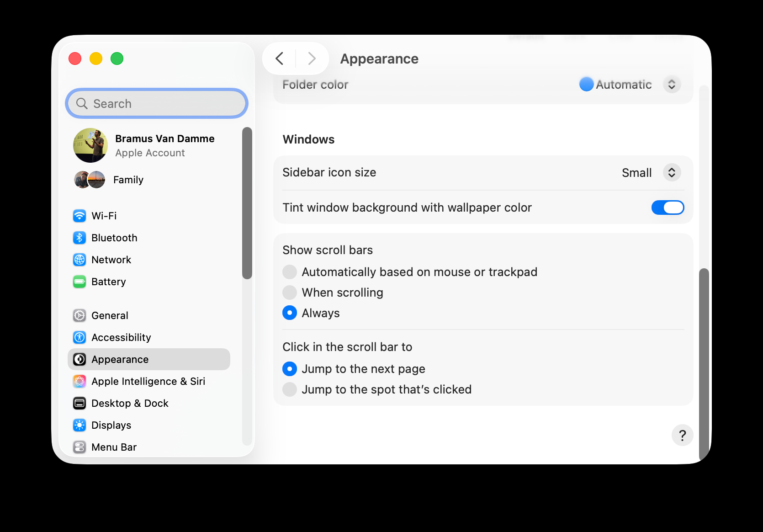Click the Accessibility icon
The image size is (763, 532).
pyautogui.click(x=79, y=337)
